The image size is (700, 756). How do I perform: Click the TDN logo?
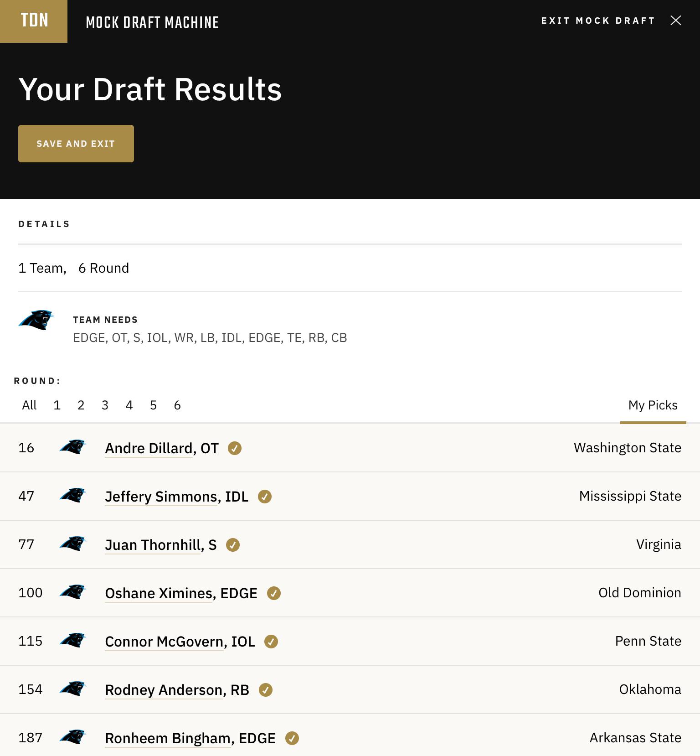34,21
